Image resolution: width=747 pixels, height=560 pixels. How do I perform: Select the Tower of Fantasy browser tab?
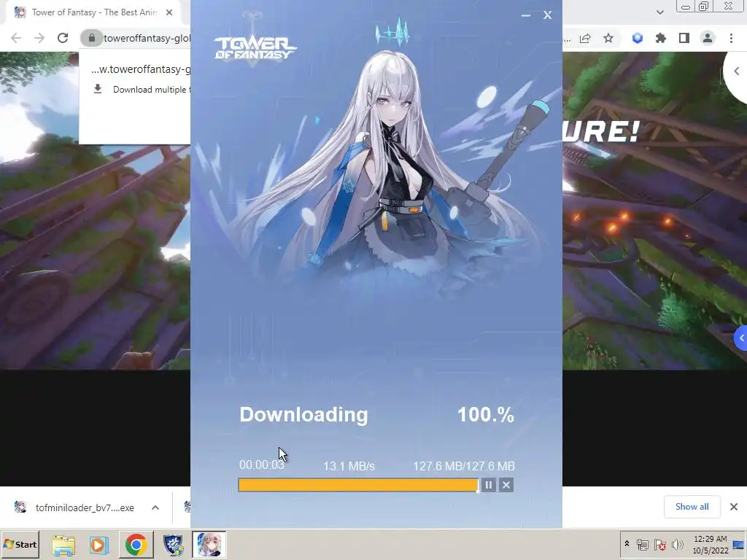coord(94,12)
